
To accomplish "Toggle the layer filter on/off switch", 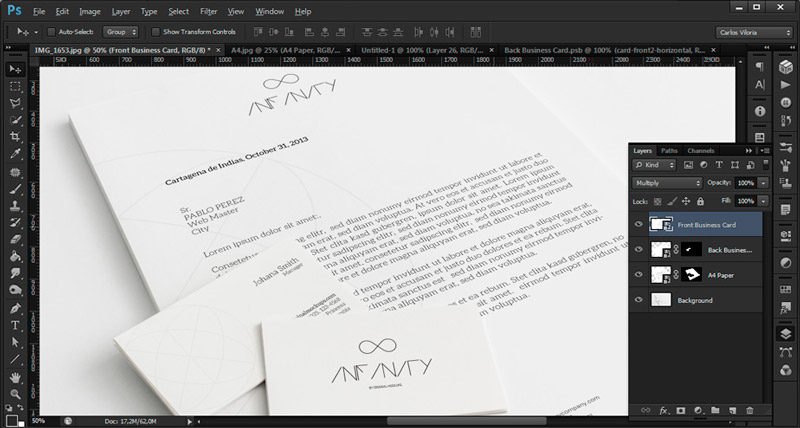I will (x=765, y=164).
